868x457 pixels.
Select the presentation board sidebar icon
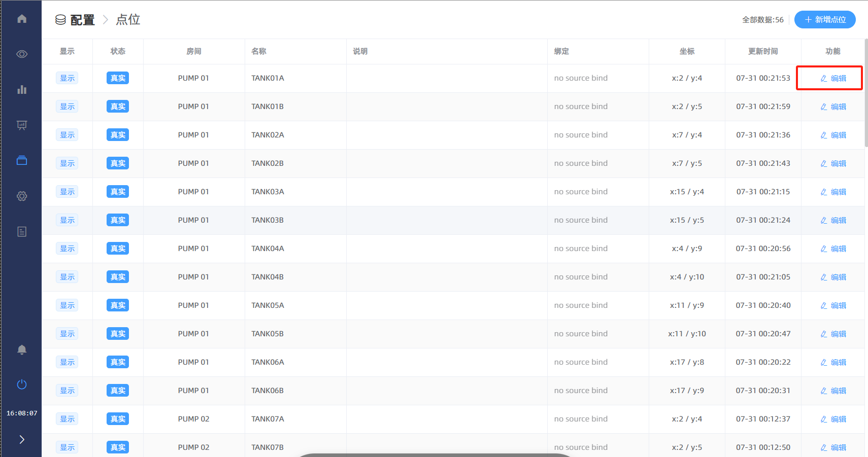click(22, 125)
